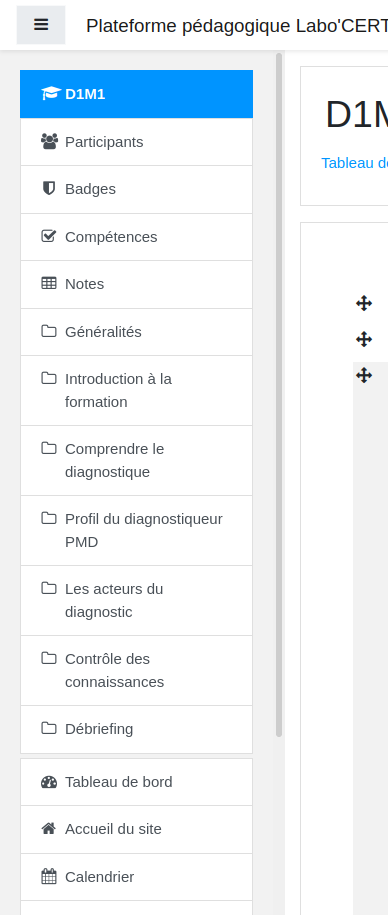This screenshot has width=388, height=915.
Task: Open Les acteurs du diagnostic
Action: [137, 600]
